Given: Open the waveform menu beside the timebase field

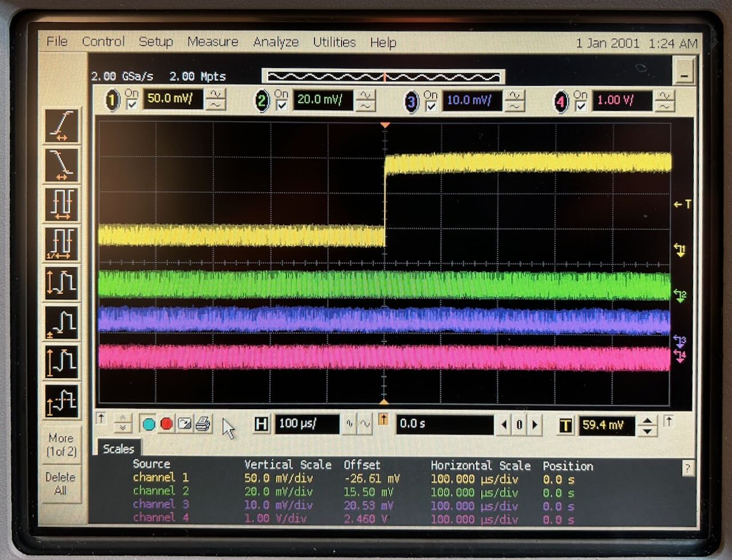Looking at the screenshot, I should [365, 424].
